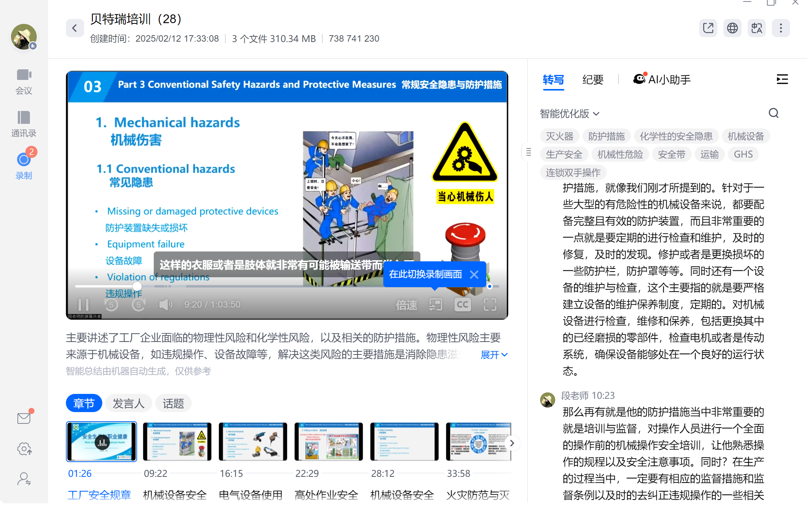Click the 灭火器 keyword tag
Image resolution: width=812 pixels, height=506 pixels.
(559, 136)
